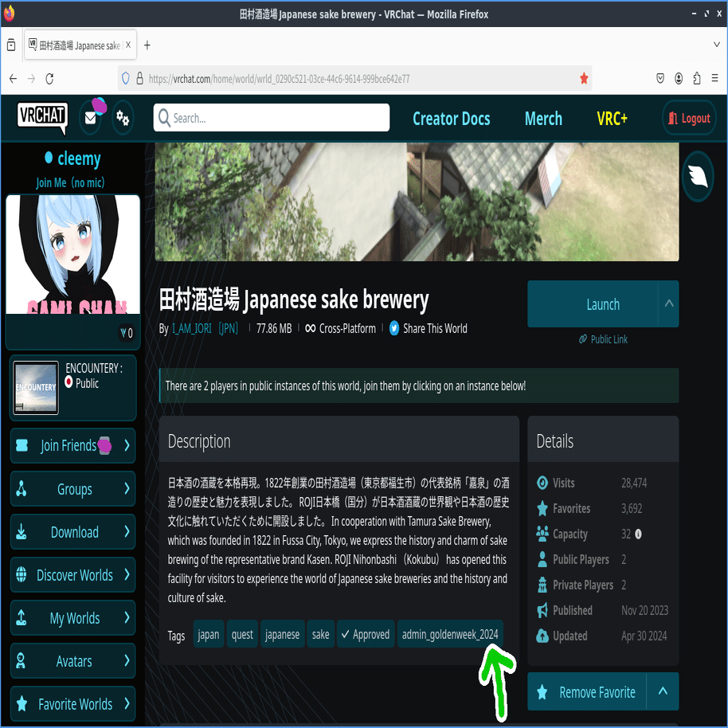Open the Firefox hamburger menu
728x728 pixels.
pos(714,79)
